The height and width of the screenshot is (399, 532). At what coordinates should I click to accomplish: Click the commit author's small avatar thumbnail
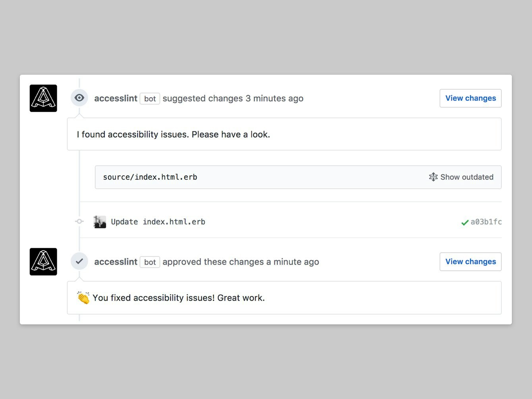100,221
